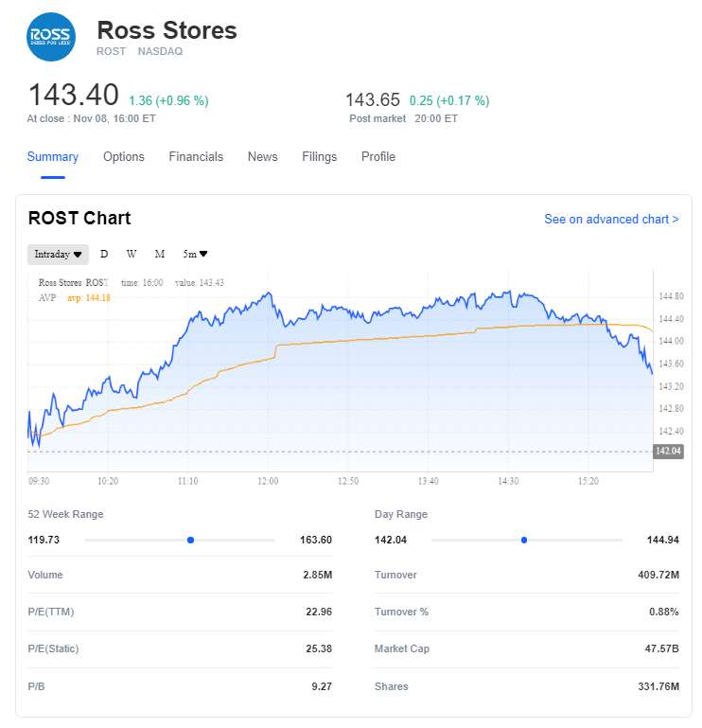
Task: Expand the 5m interval dropdown
Action: [x=195, y=254]
